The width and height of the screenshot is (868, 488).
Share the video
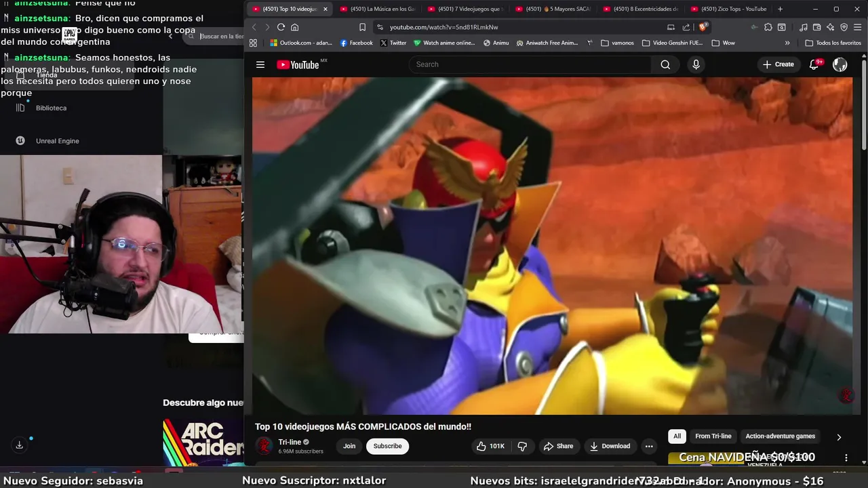click(x=558, y=446)
